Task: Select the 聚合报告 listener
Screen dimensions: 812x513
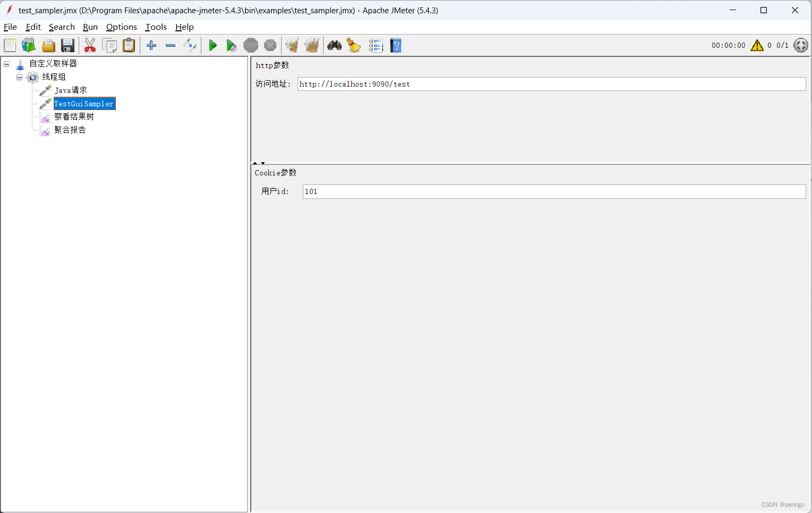Action: click(70, 130)
